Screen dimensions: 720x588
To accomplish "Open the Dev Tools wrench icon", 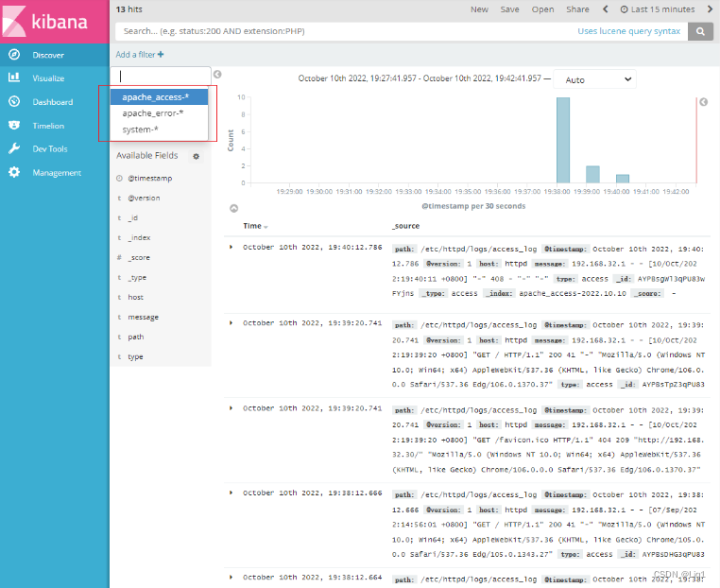I will click(14, 148).
